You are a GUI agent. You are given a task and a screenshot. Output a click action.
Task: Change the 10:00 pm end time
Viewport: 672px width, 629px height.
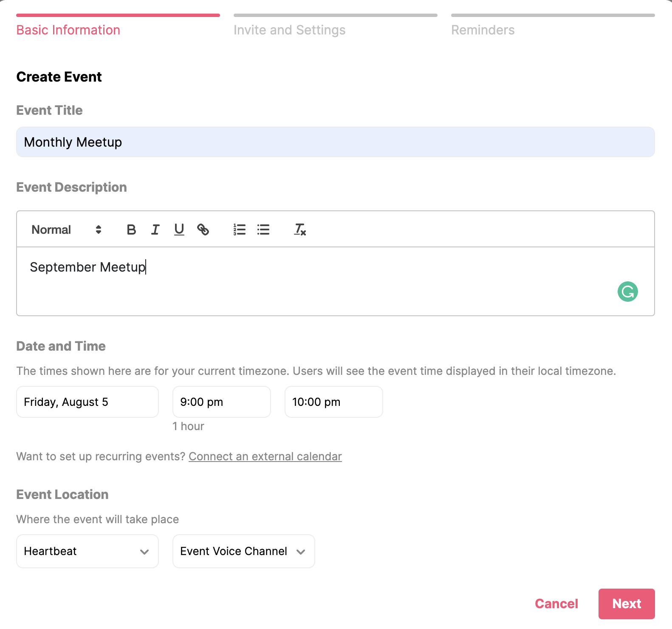tap(334, 402)
